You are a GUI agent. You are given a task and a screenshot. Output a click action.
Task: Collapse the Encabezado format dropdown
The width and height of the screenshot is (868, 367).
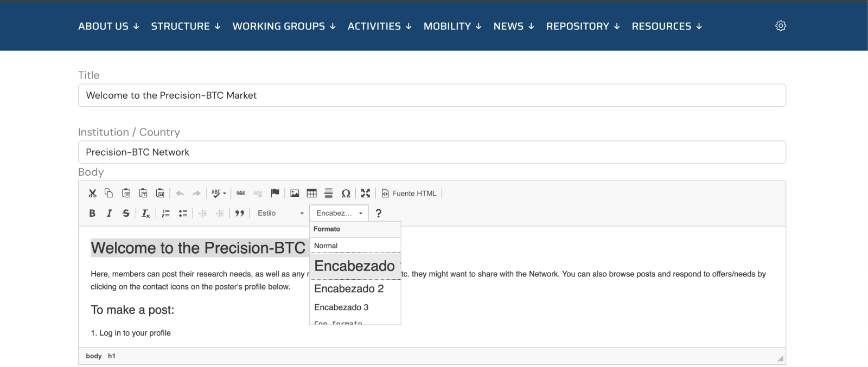click(339, 214)
